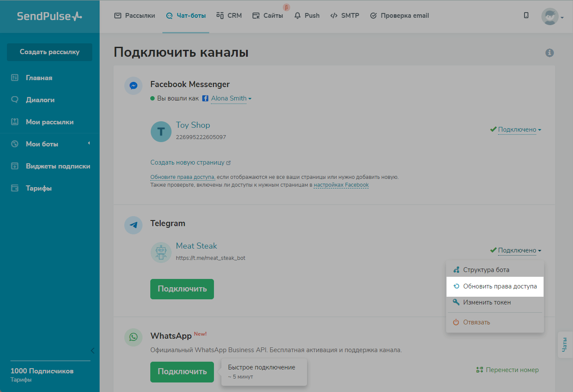The image size is (573, 392).
Task: Click the Диалоги chat bubble icon
Action: pos(15,100)
